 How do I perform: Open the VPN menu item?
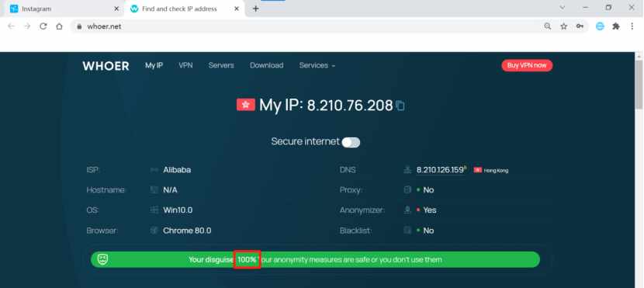185,65
